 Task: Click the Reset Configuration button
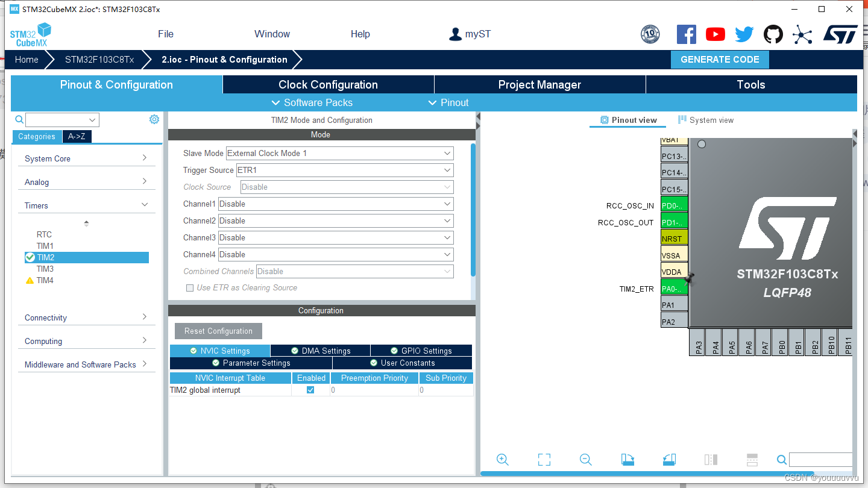coord(219,331)
